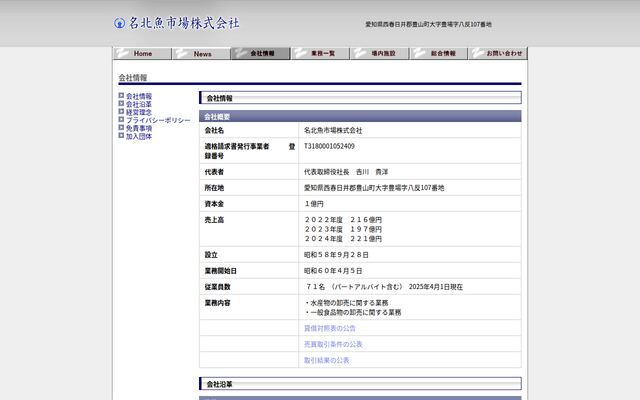640x400 pixels.
Task: Open the 総合情報 tab
Action: coord(440,53)
